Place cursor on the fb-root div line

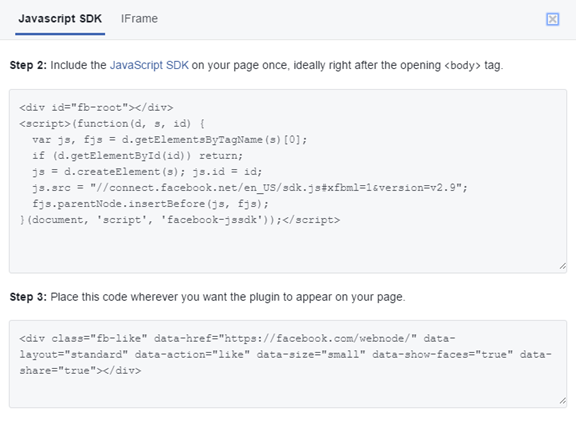tap(96, 108)
